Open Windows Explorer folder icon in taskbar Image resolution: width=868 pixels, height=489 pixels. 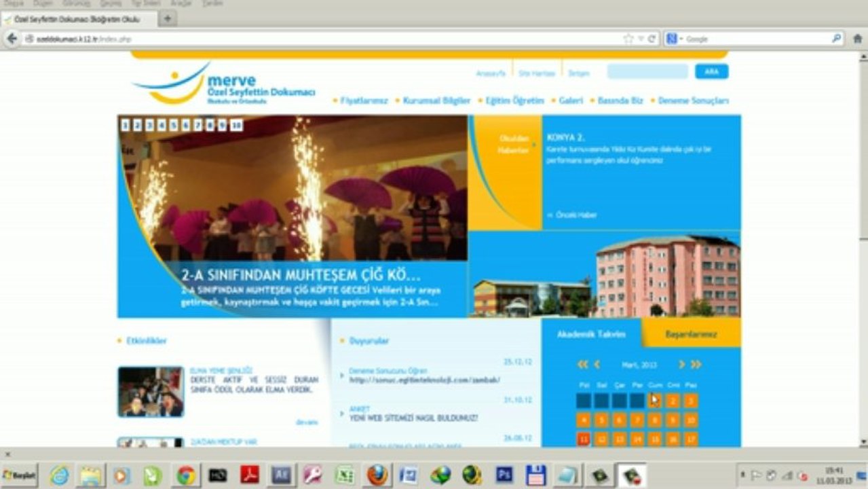pos(91,475)
